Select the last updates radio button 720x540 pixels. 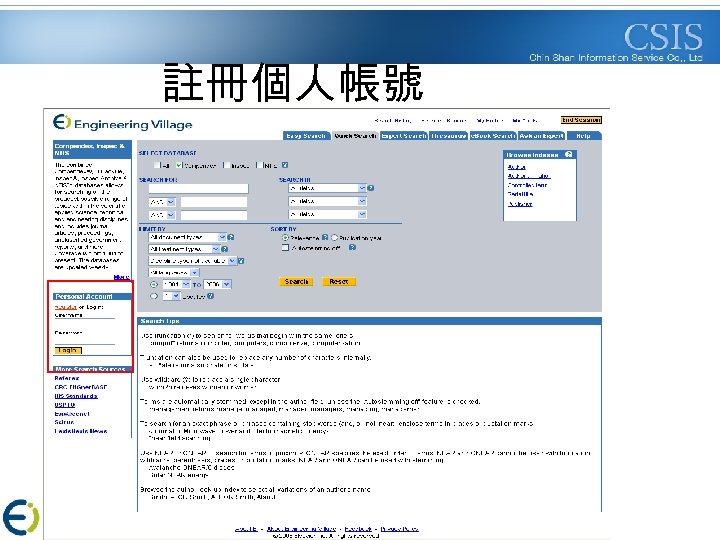pos(154,296)
